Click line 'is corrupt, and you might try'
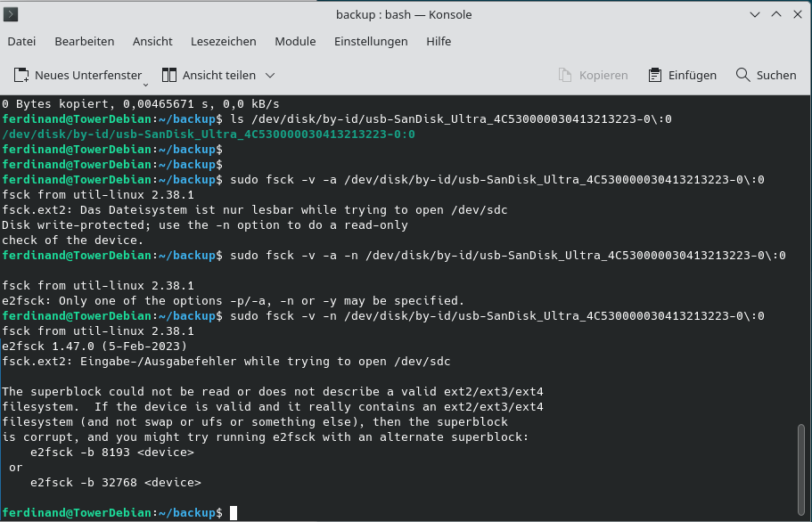The height and width of the screenshot is (522, 812). tap(265, 437)
